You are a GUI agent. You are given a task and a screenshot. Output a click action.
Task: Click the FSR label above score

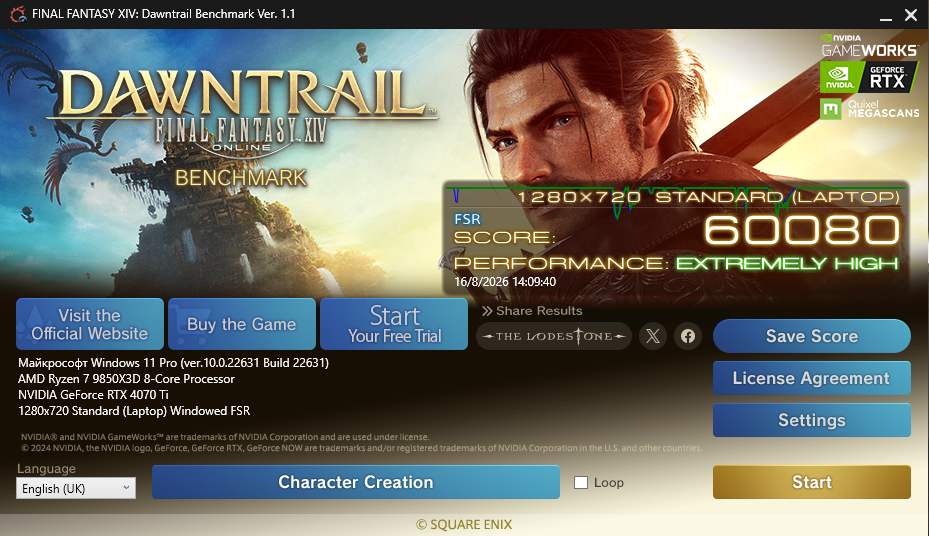click(x=467, y=219)
